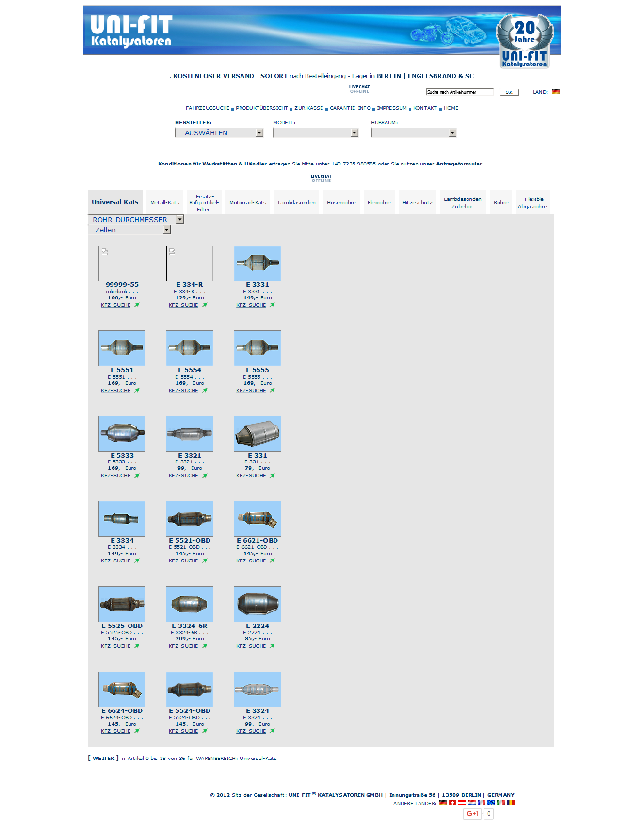Click the green arrow beside KFZ-SUCHE for 99999-55
The width and height of the screenshot is (644, 825).
pos(137,305)
